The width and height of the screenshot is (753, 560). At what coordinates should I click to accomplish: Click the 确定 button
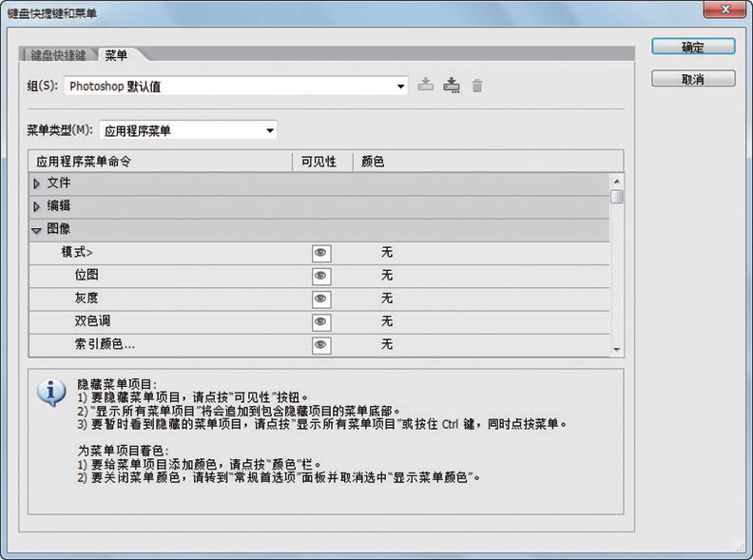tap(692, 47)
